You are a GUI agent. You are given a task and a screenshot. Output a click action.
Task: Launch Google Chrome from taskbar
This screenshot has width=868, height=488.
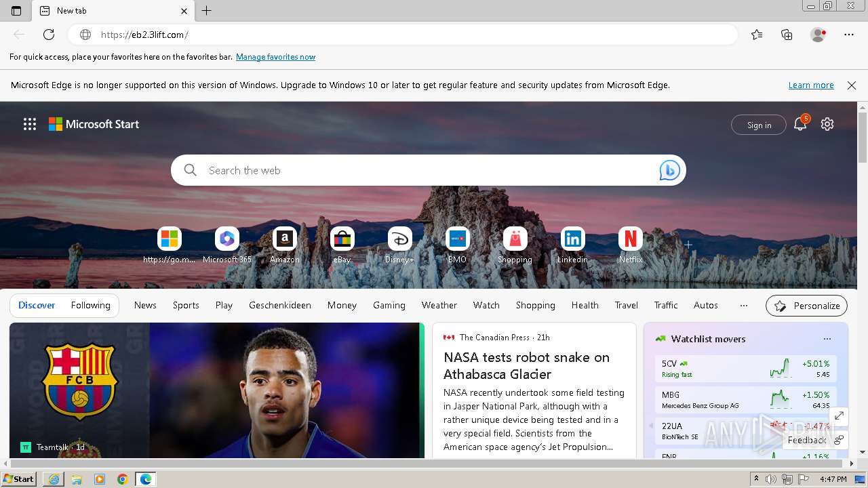(x=123, y=479)
